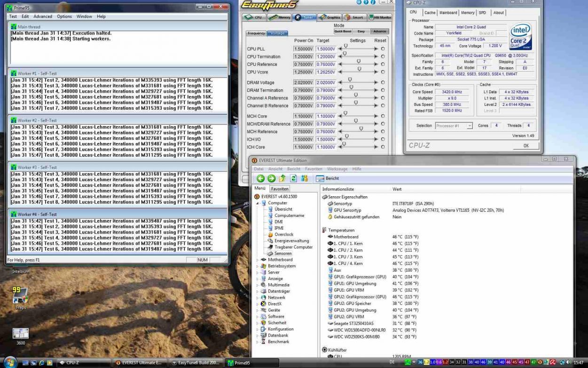This screenshot has width=588, height=368.
Task: Click the Worker #1 Self-Test window icon
Action: [14, 74]
